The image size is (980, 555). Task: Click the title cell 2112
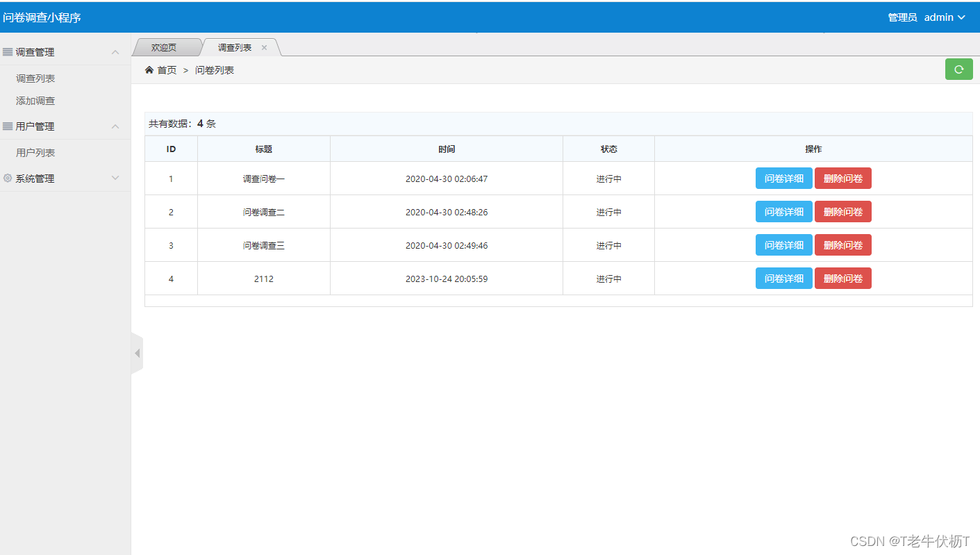pyautogui.click(x=264, y=279)
